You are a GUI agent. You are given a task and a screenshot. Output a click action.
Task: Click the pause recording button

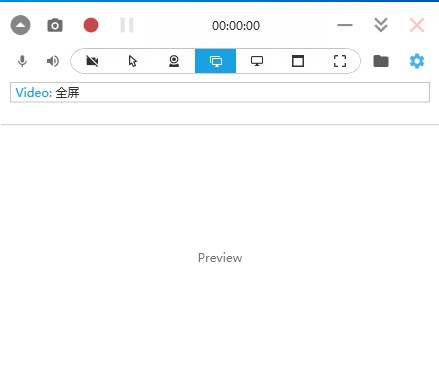[x=127, y=25]
